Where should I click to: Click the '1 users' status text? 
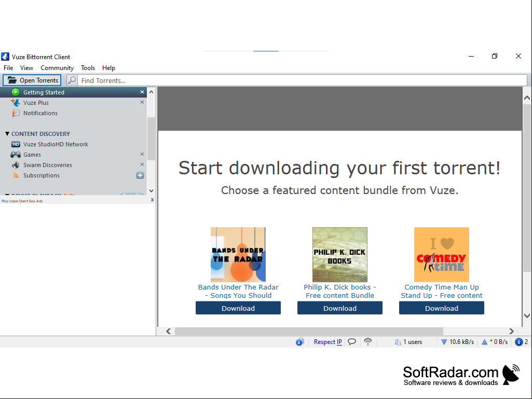413,342
